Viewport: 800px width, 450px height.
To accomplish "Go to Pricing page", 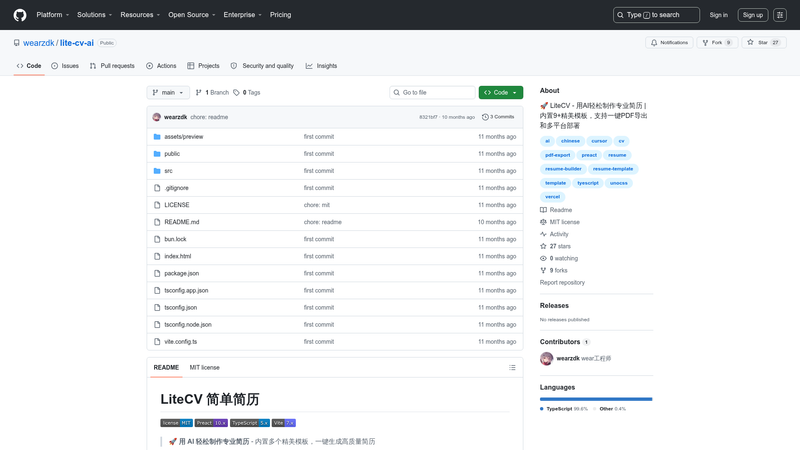I will point(281,15).
